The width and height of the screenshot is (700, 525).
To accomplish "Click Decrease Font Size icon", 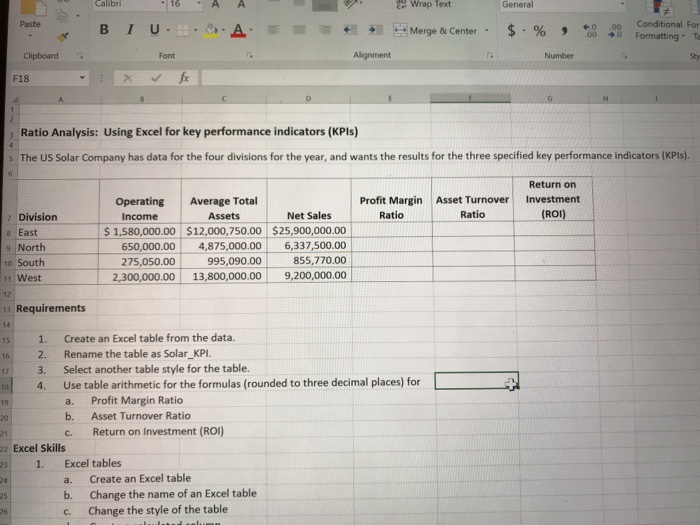I will tap(242, 4).
